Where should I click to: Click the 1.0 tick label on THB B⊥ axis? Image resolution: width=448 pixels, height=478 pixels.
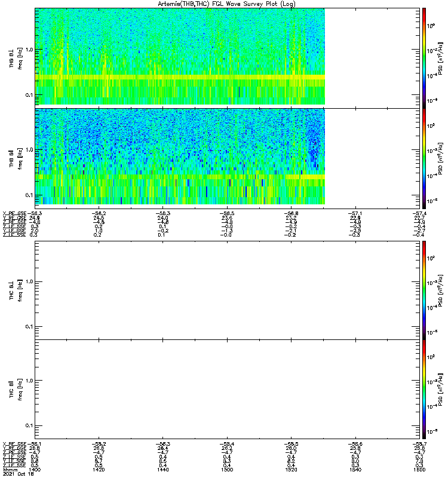[x=29, y=50]
